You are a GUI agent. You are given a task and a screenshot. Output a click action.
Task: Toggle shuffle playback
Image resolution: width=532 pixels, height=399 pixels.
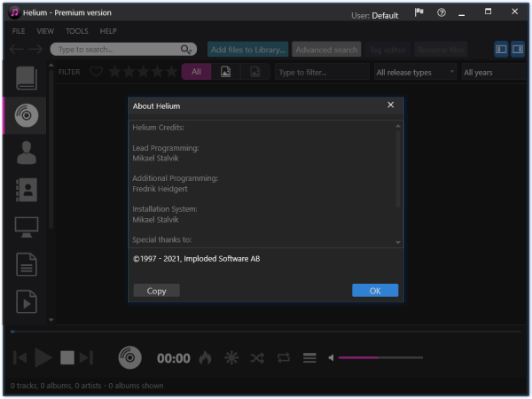point(257,357)
